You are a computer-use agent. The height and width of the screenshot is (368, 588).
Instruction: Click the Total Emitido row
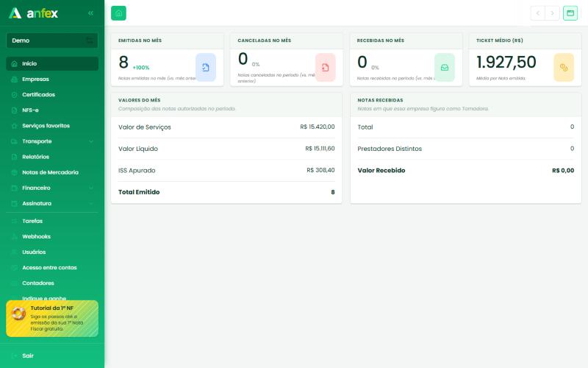pyautogui.click(x=226, y=192)
